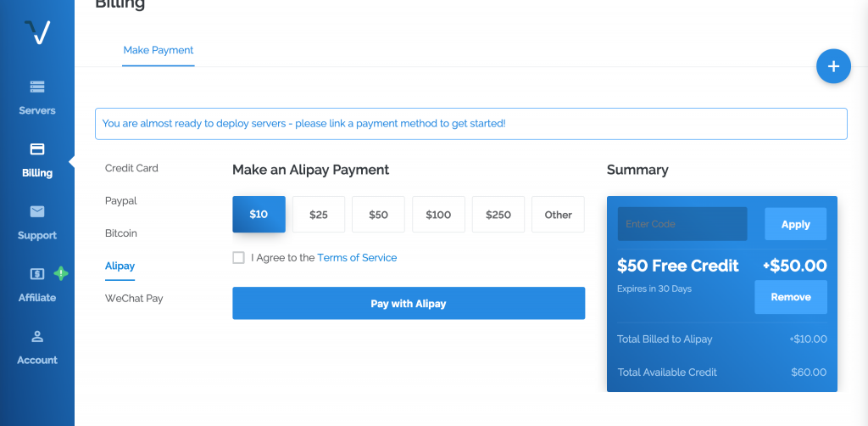Click the Enter Code input field
This screenshot has width=868, height=426.
682,224
